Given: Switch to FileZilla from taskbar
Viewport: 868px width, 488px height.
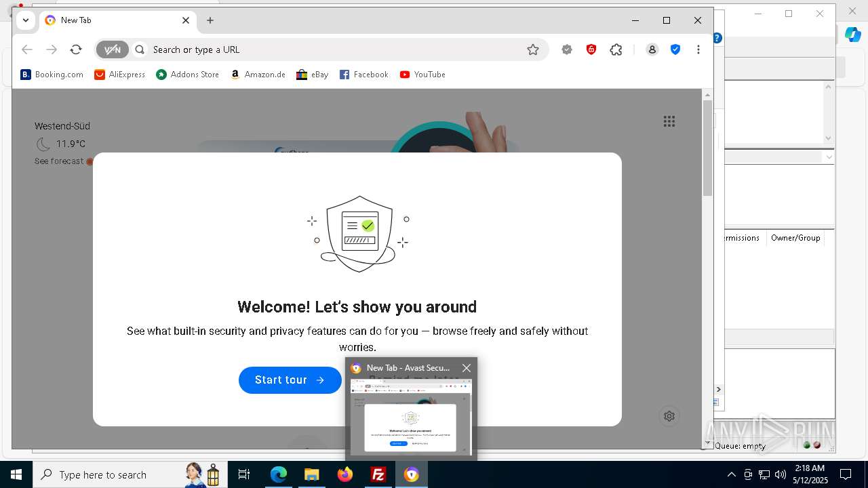Looking at the screenshot, I should pos(378,474).
